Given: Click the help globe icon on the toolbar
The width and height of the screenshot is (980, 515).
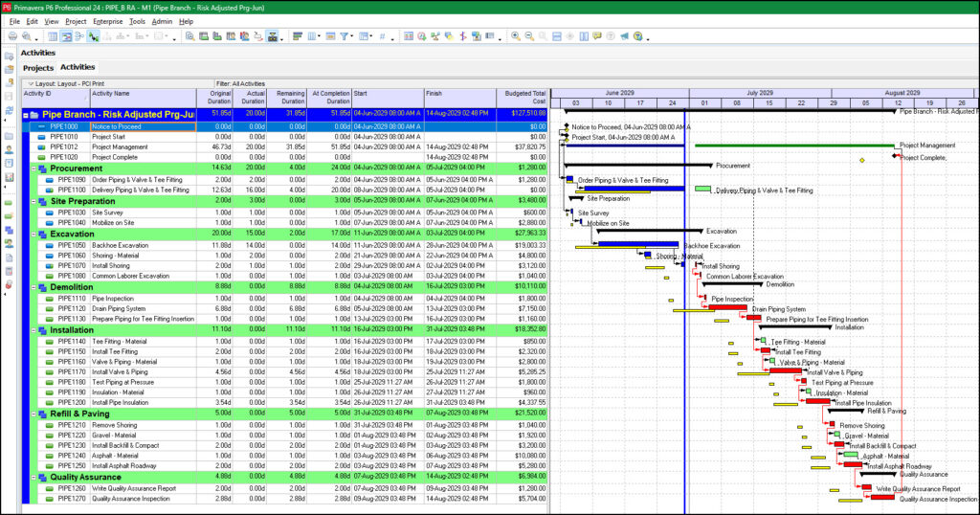Looking at the screenshot, I should (x=637, y=36).
